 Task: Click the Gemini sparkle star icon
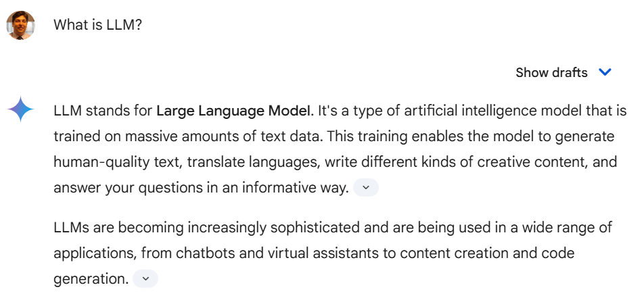click(x=20, y=109)
